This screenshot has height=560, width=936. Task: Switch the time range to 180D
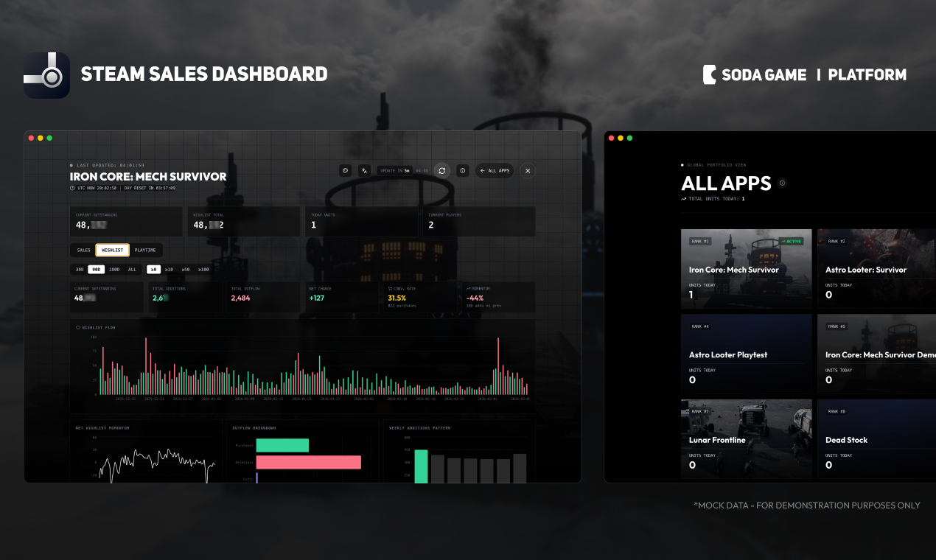pos(114,269)
